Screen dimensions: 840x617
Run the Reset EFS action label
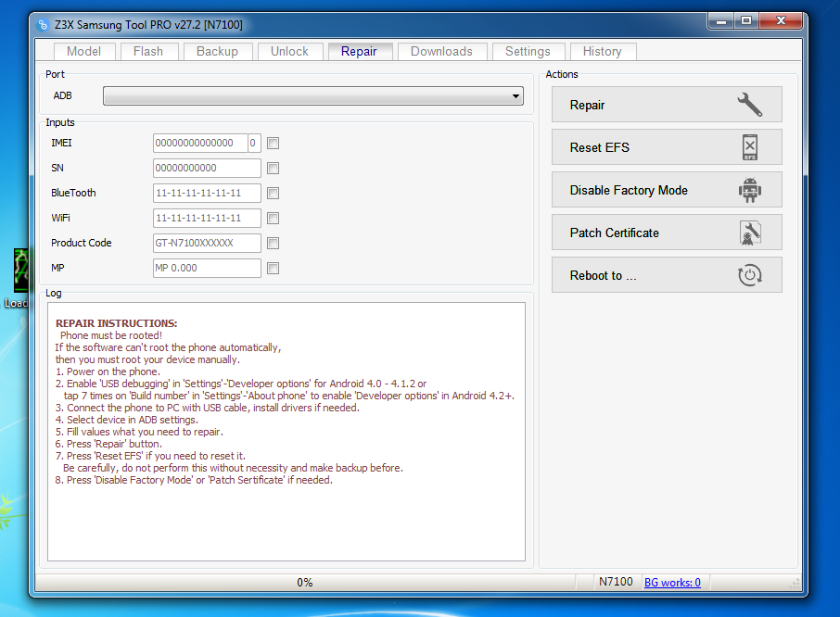click(x=600, y=147)
